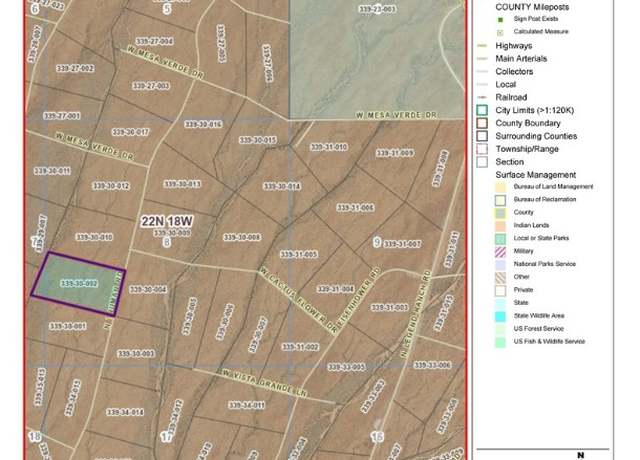Select parcel 339-30-010
This screenshot has width=640, height=460.
click(94, 237)
